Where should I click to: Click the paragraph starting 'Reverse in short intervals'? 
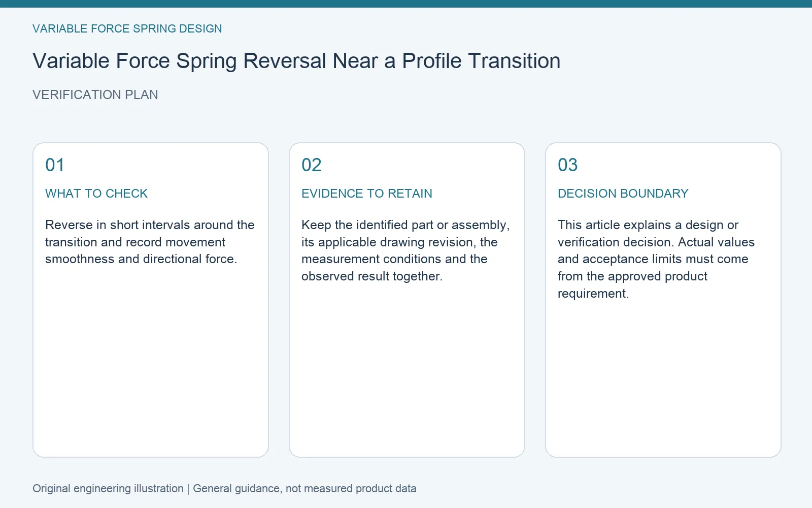pos(150,242)
